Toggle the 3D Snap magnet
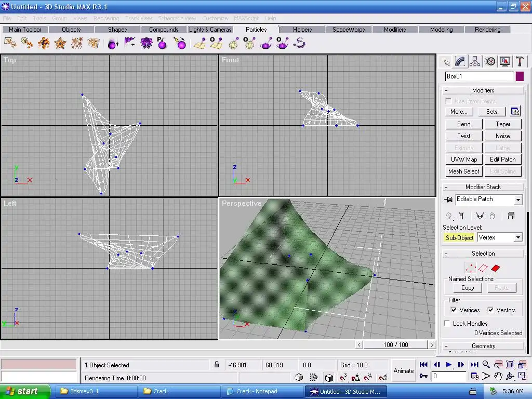This screenshot has height=399, width=532. [x=343, y=377]
